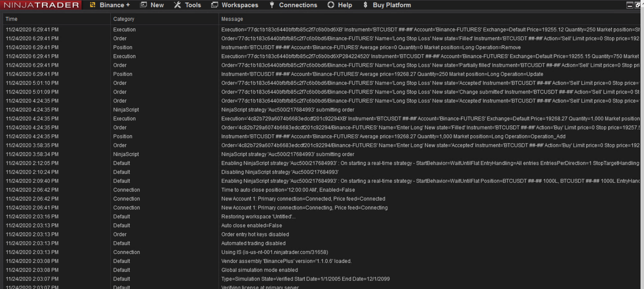
Task: Select the 'Vendor assembly BinancePlus' loaded message
Action: click(286, 261)
